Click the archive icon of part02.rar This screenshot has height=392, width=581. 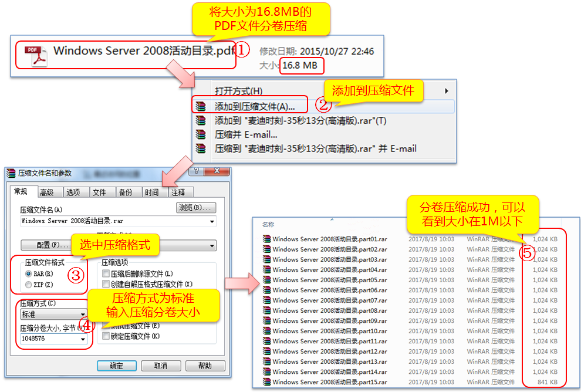266,249
